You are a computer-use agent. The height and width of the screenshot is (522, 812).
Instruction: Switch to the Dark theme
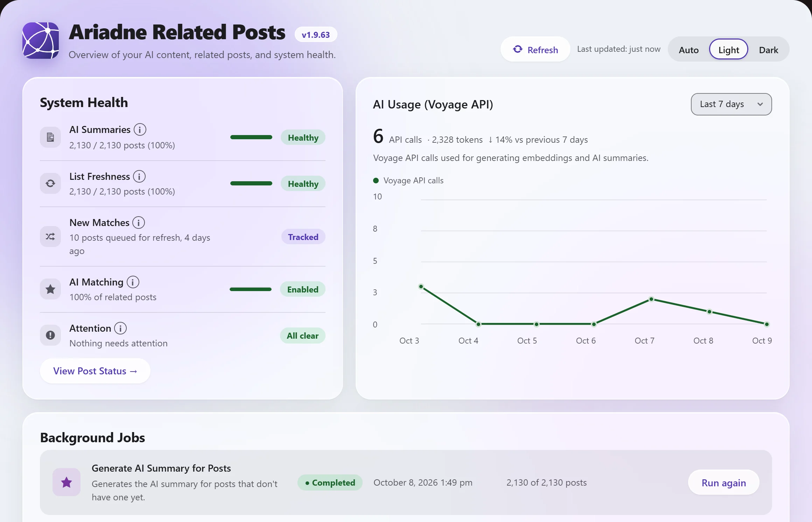tap(769, 50)
